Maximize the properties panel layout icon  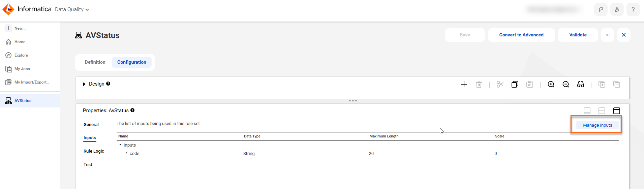pos(616,111)
